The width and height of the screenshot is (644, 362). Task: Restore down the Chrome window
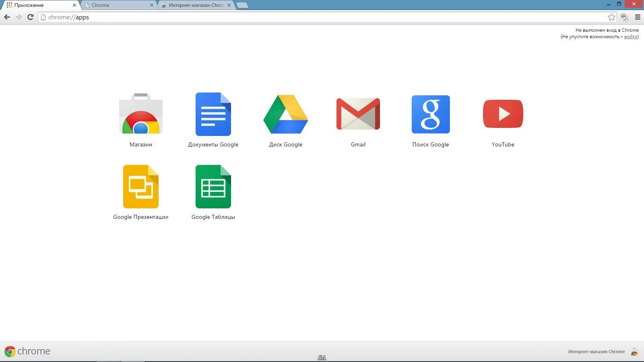click(619, 4)
